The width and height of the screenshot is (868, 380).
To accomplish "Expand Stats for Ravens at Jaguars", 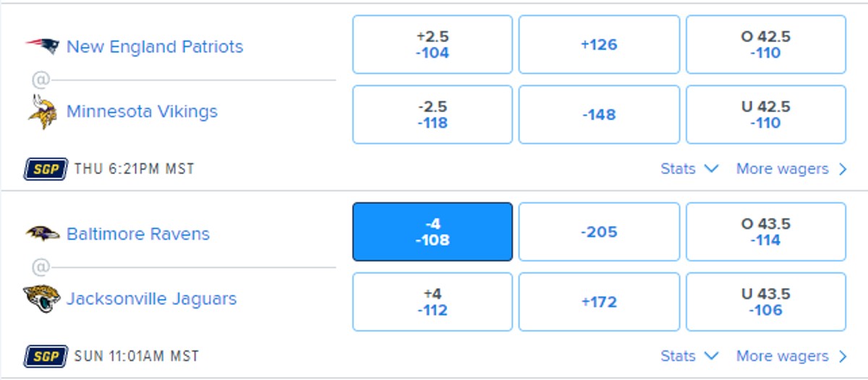I will [x=689, y=356].
